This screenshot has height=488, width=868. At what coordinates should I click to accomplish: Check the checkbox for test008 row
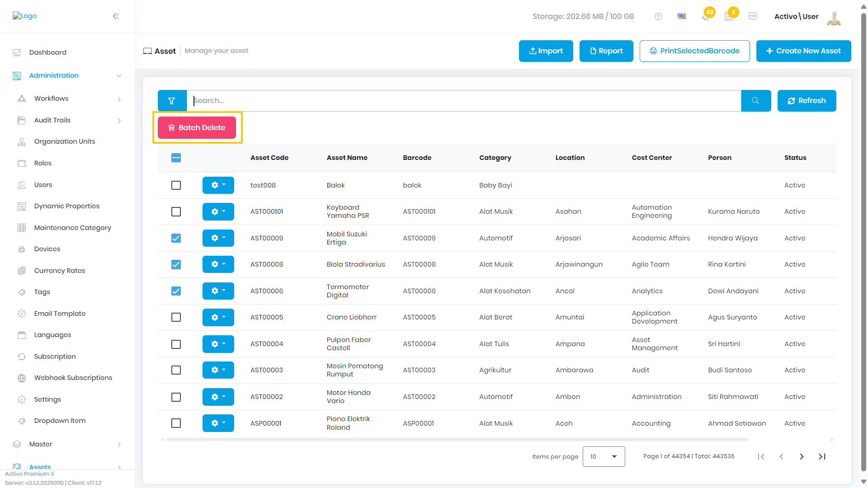pyautogui.click(x=176, y=185)
